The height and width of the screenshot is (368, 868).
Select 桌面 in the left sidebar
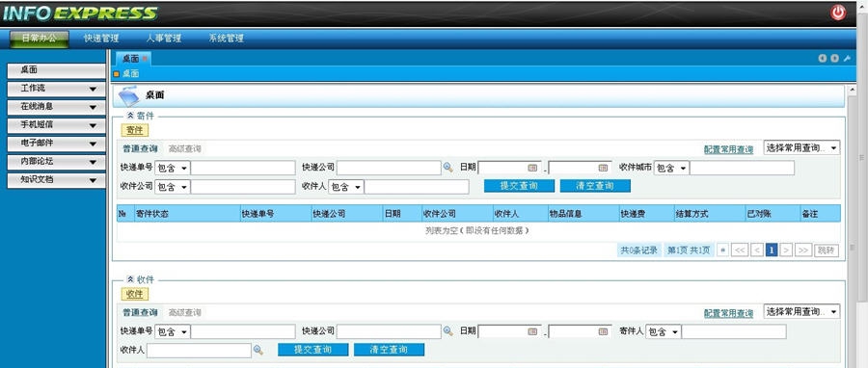(x=56, y=70)
